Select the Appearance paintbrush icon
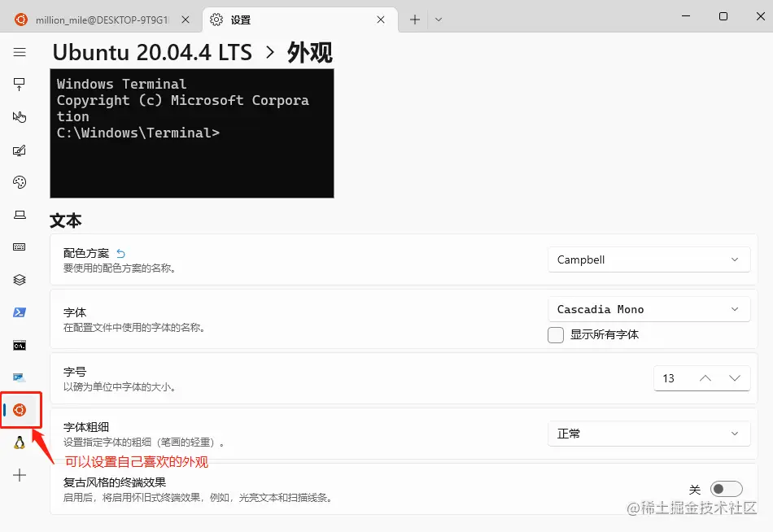 [x=20, y=150]
